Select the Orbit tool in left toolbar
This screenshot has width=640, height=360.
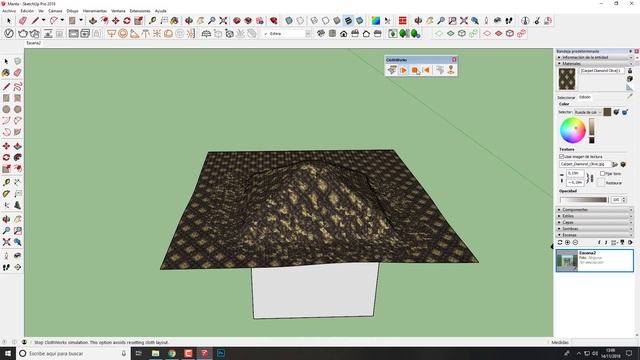[x=6, y=220]
